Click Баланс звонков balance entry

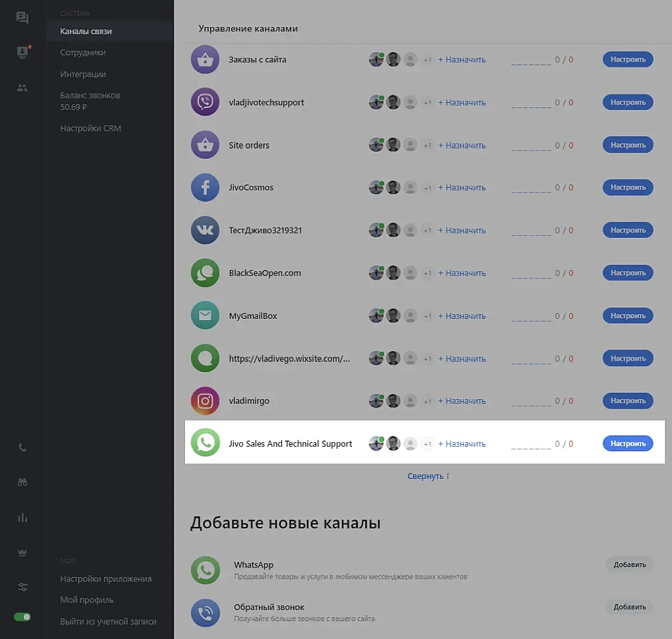pyautogui.click(x=90, y=101)
